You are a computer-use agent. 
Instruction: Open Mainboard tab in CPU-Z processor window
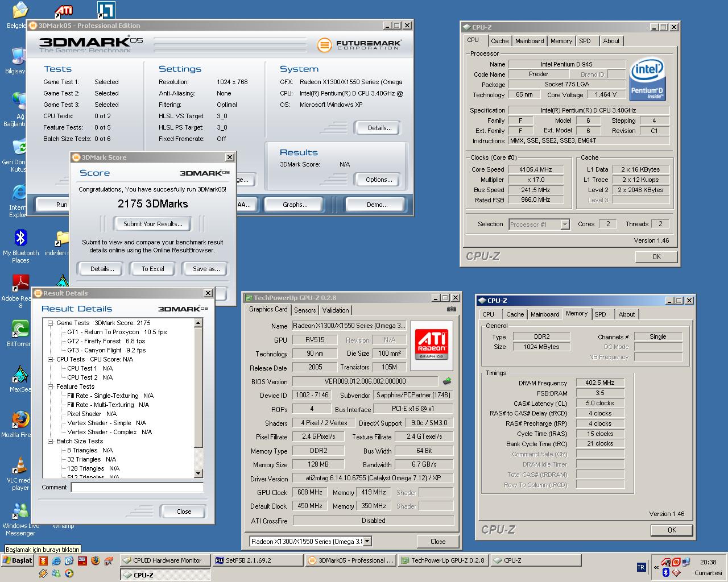tap(530, 41)
